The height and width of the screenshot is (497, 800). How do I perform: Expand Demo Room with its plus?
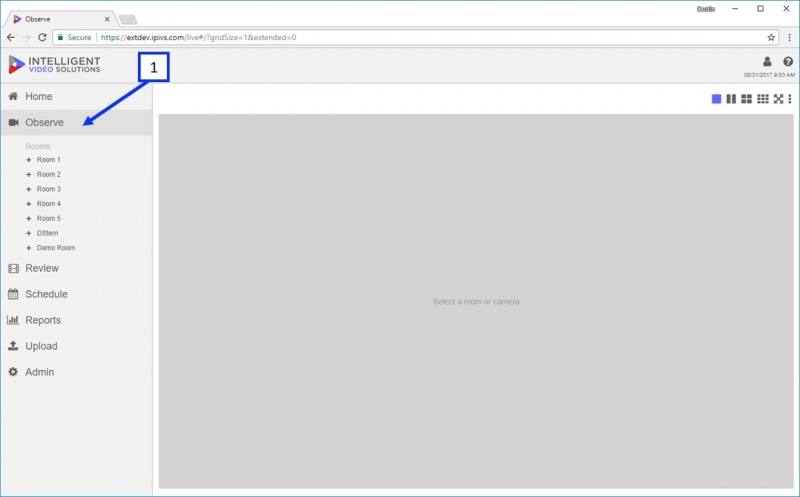pos(29,248)
